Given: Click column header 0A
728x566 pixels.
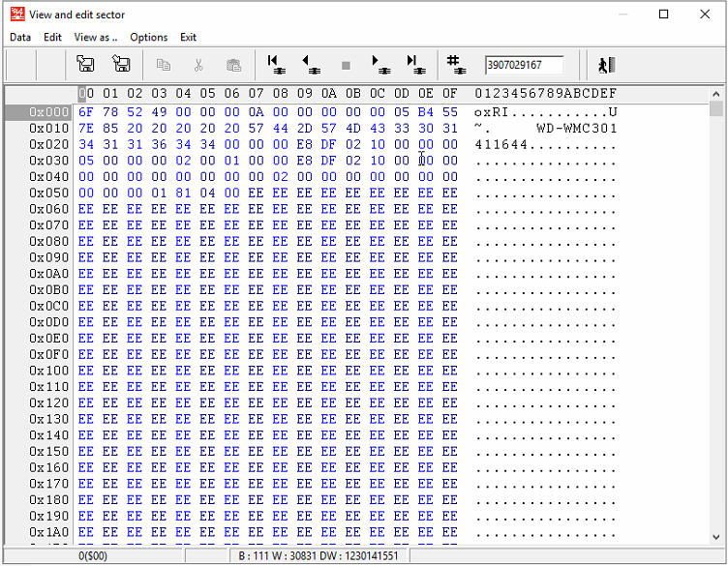Looking at the screenshot, I should [328, 94].
